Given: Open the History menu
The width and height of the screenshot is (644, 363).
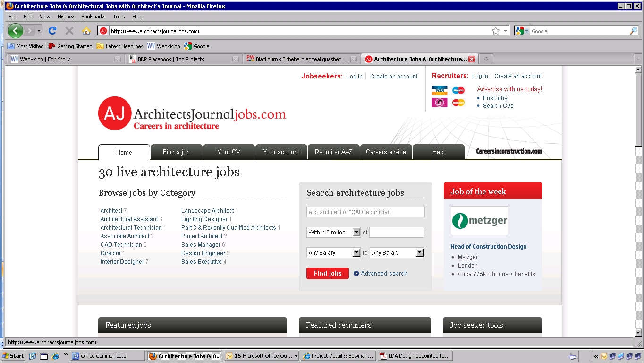Looking at the screenshot, I should click(66, 17).
